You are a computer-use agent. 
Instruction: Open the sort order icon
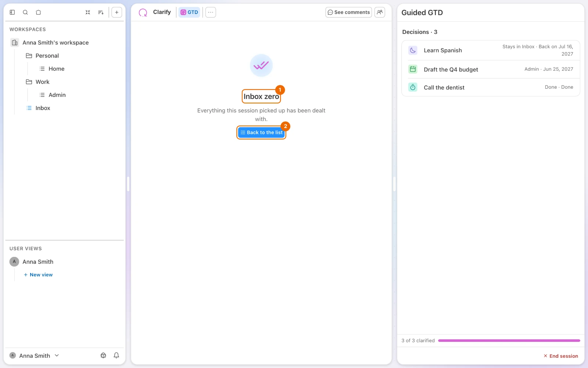click(101, 12)
